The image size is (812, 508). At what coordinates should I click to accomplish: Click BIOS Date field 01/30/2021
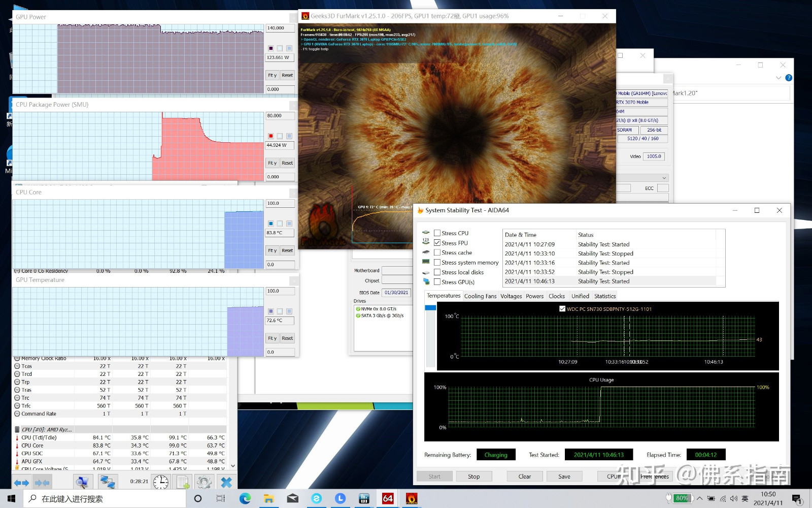pos(396,293)
